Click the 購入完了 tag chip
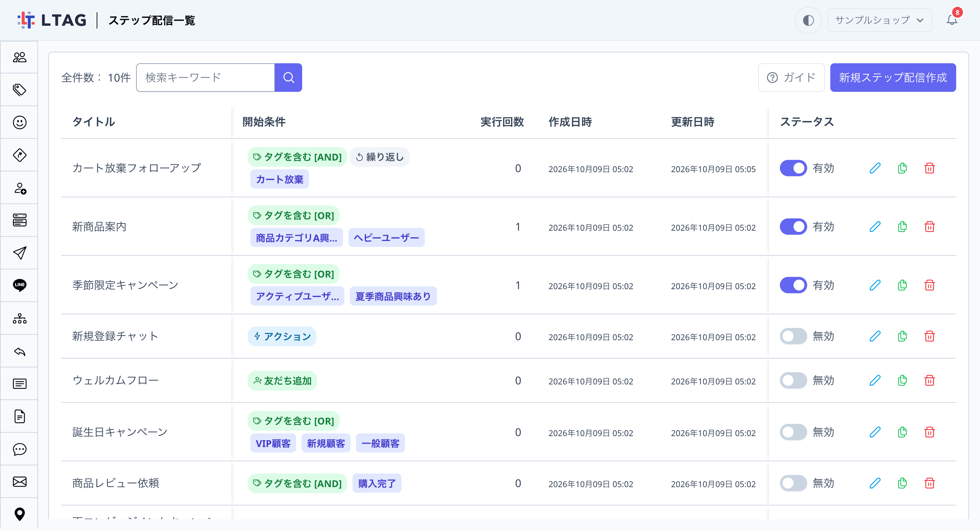Viewport: 980px width, 530px height. (377, 483)
